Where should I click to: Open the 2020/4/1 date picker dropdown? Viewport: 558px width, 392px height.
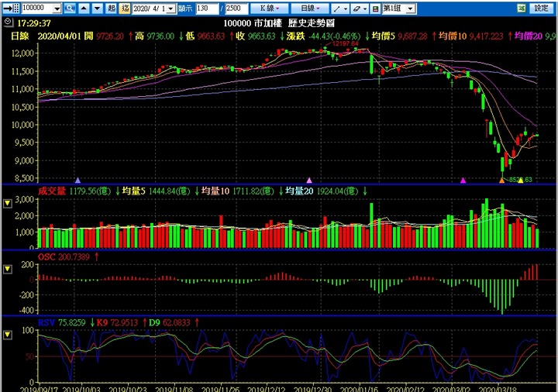pos(171,9)
